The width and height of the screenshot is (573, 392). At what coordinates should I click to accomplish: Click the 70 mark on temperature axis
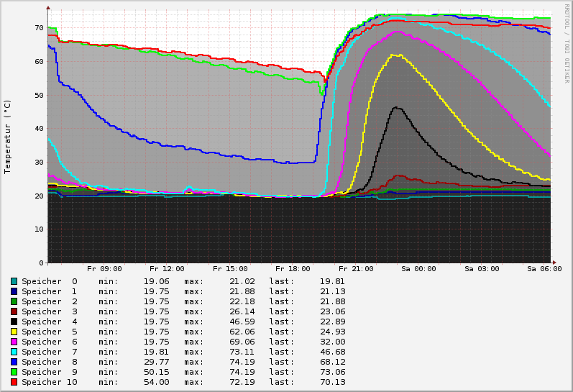pos(39,27)
